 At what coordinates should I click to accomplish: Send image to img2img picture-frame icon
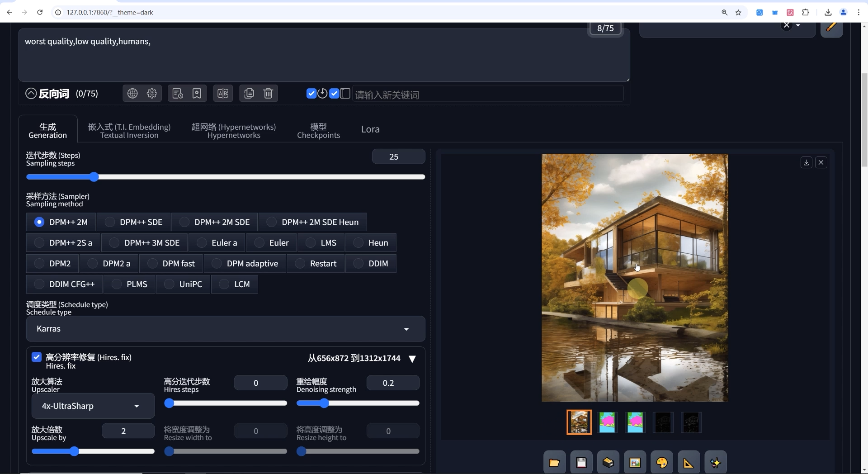tap(635, 463)
